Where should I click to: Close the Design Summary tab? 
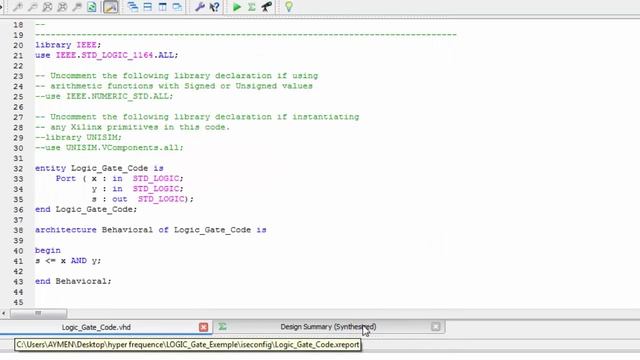coord(436,327)
